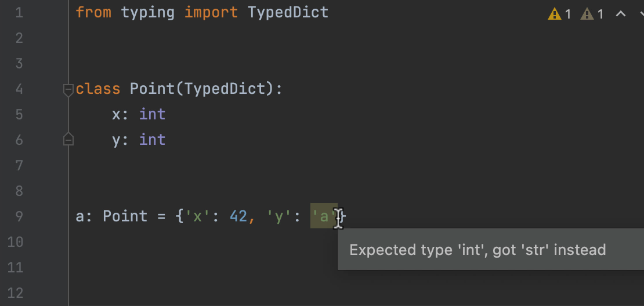Viewport: 644px width, 306px height.
Task: Click the highlighted 'a' string value
Action: click(324, 216)
